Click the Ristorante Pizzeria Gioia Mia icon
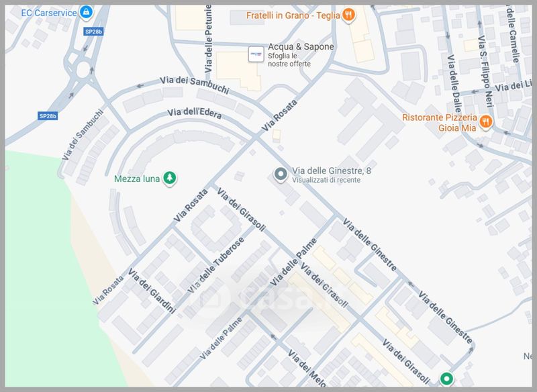This screenshot has width=537, height=392. pos(485,122)
